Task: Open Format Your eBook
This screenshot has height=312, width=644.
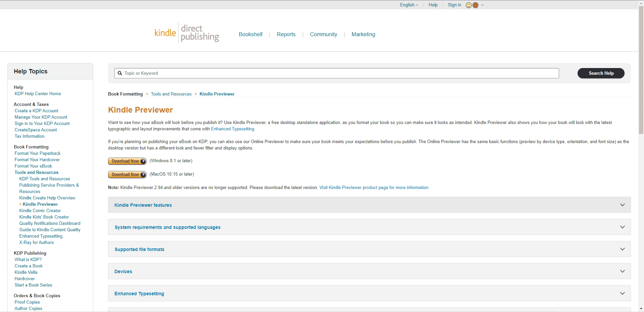Action: click(33, 166)
